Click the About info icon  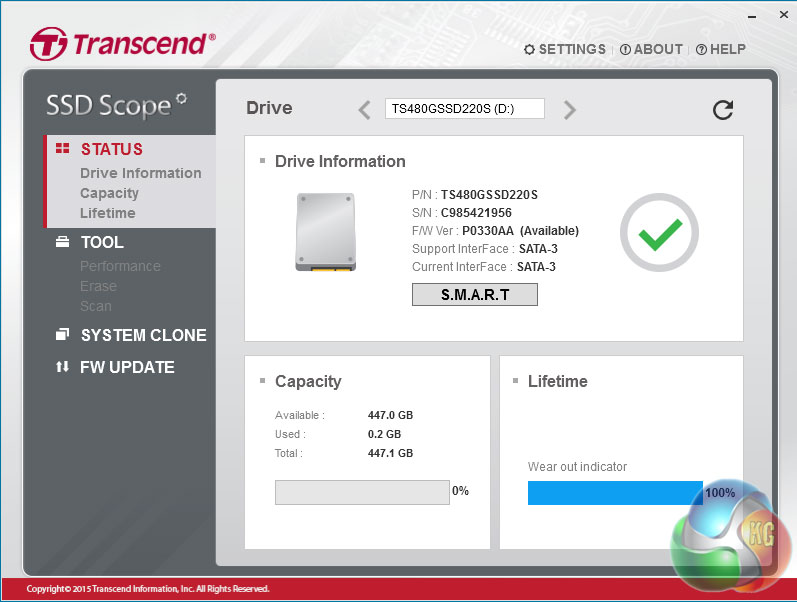tap(625, 49)
